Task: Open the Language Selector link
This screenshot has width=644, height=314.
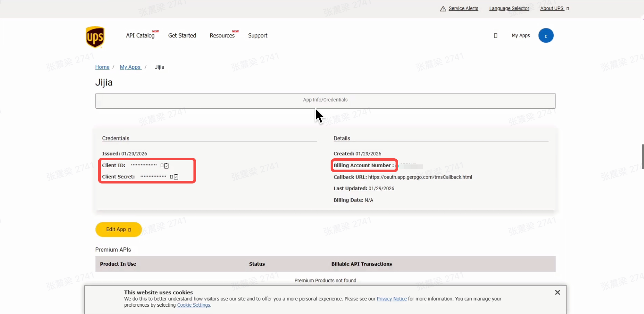Action: [x=509, y=8]
